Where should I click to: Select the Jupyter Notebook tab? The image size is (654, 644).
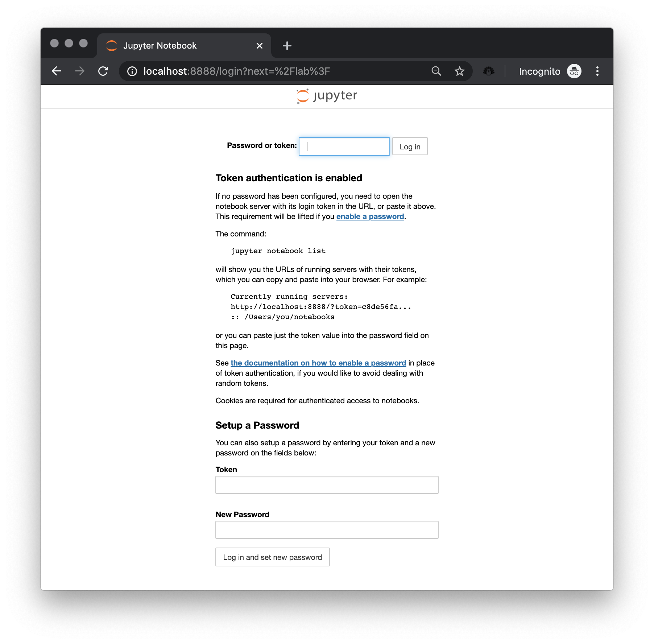[184, 46]
